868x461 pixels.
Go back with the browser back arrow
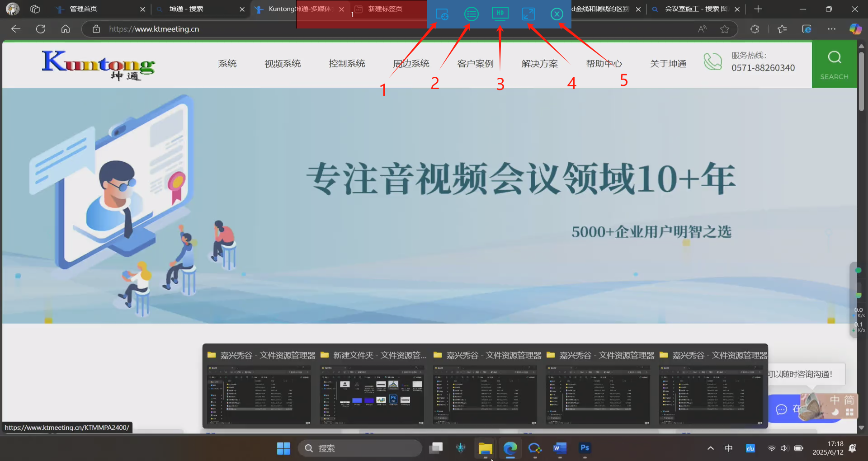[16, 29]
